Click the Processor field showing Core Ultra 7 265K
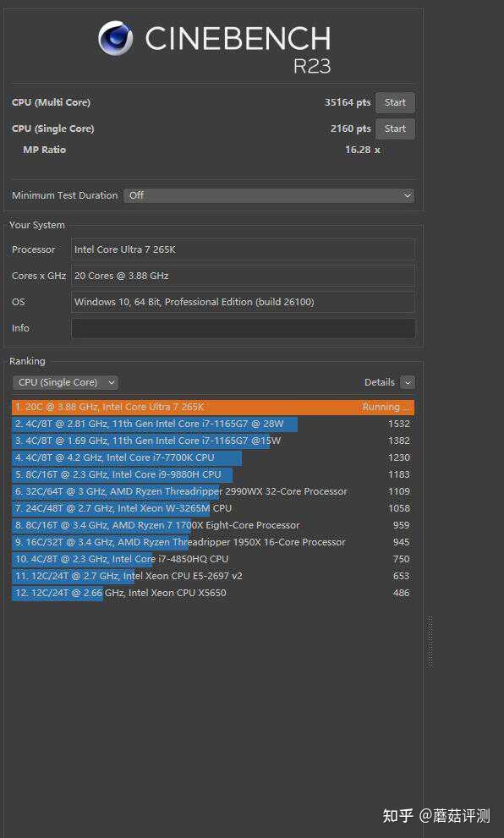This screenshot has height=838, width=504. 244,249
